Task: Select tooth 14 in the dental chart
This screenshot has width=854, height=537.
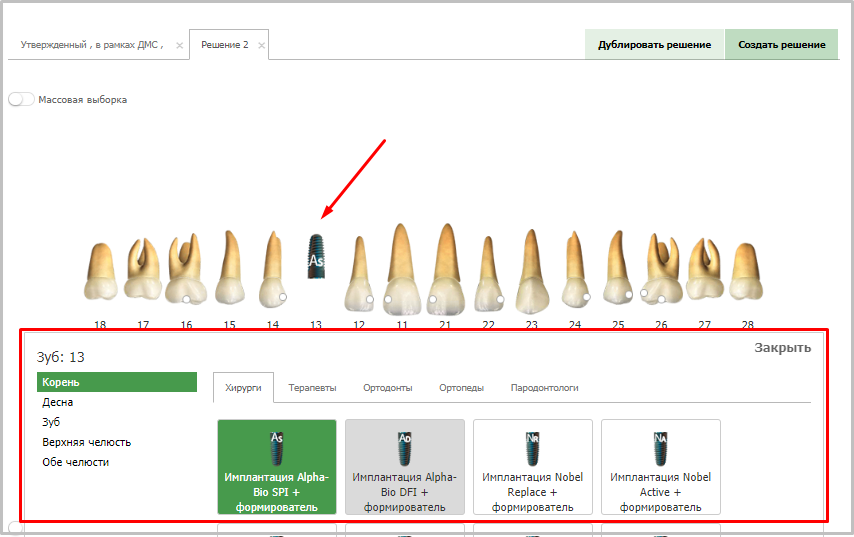Action: point(272,270)
